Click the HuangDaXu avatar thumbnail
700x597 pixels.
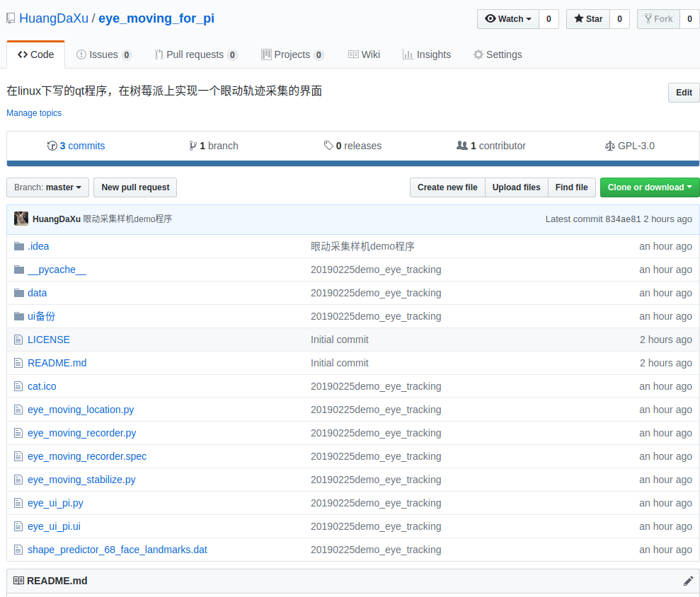(21, 219)
